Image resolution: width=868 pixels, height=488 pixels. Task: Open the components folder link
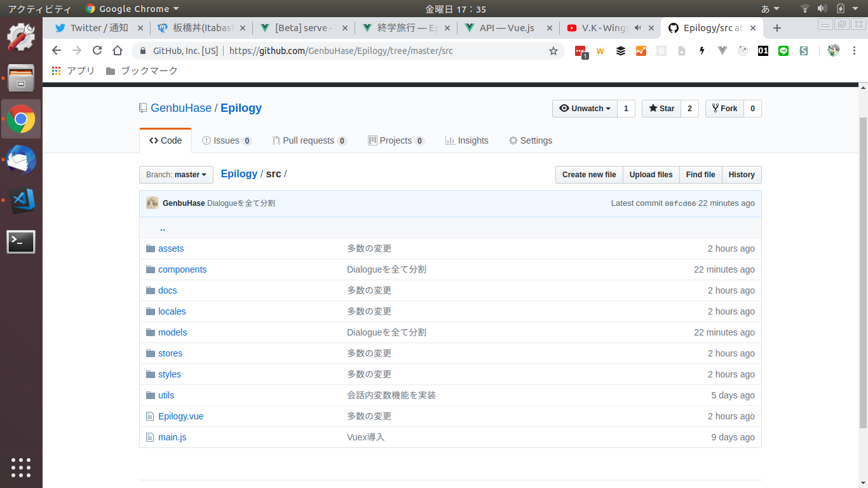182,269
